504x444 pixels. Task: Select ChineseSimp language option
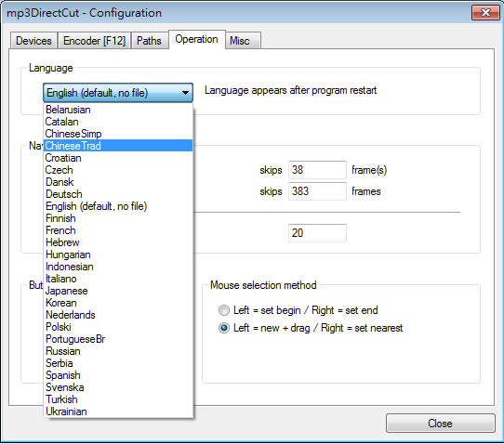(118, 134)
